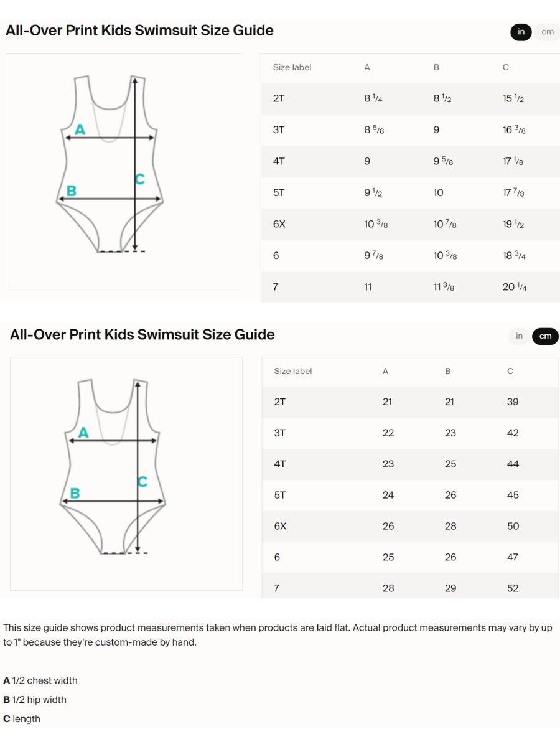Click the 'A 1/2 chest width' legend text
This screenshot has height=747, width=560.
[x=40, y=680]
